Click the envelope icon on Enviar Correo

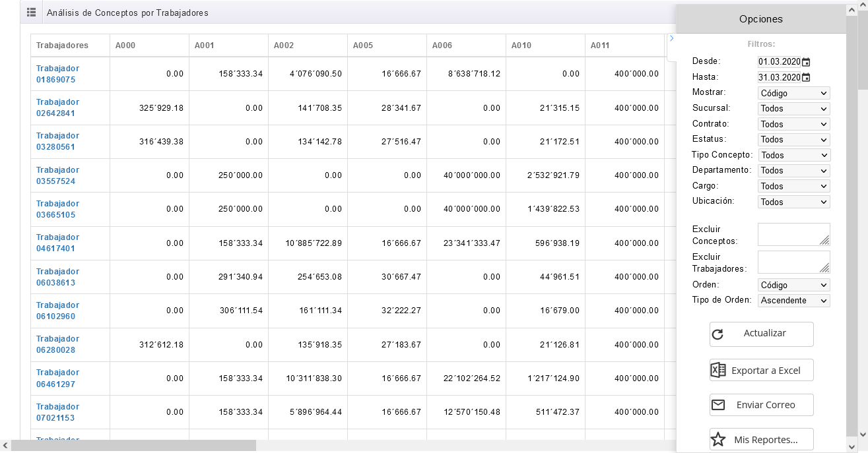pos(718,405)
